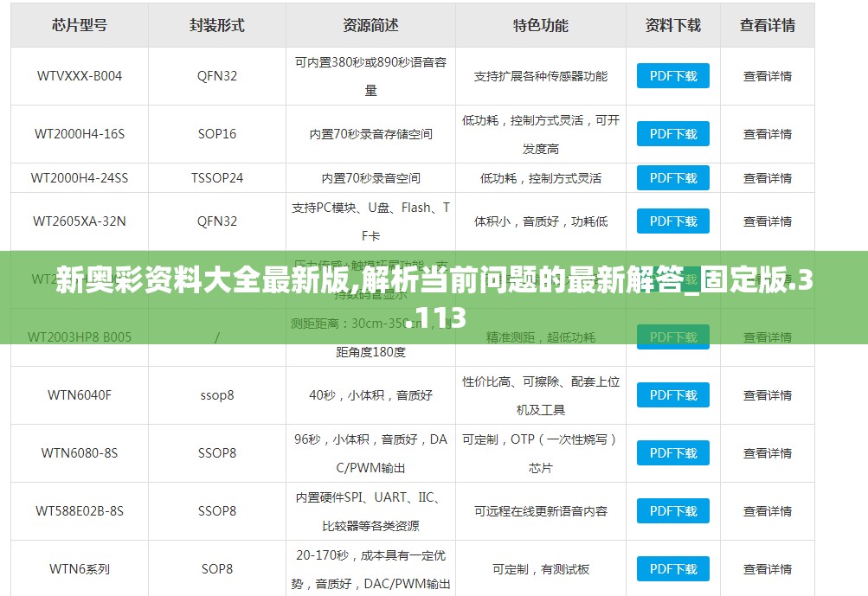The height and width of the screenshot is (596, 868).
Task: Open 查看详情 for WT588E02B-8S
Action: tap(768, 511)
